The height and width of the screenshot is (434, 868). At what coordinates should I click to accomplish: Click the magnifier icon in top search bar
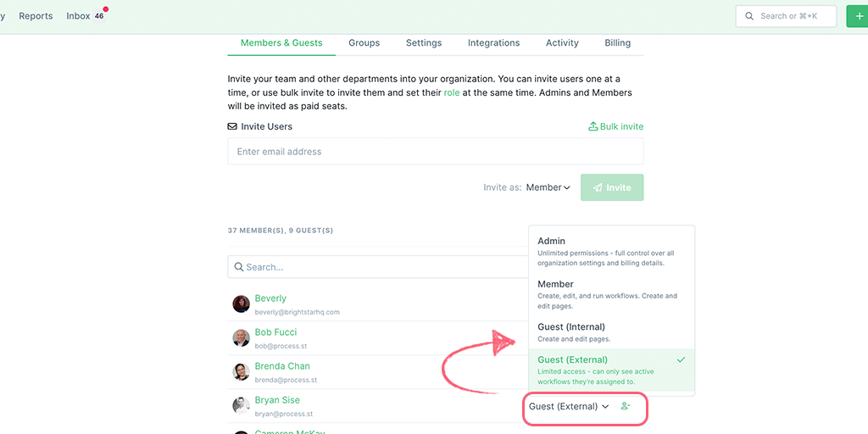749,16
